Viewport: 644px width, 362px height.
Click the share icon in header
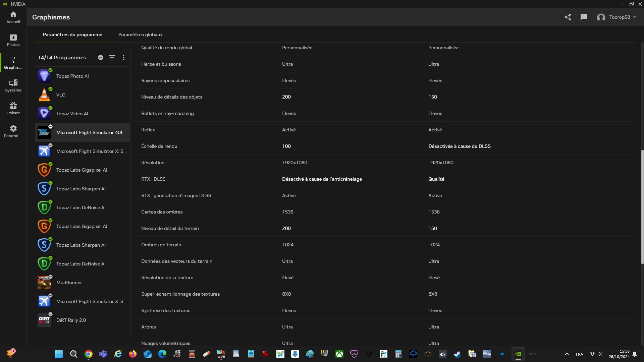point(568,17)
